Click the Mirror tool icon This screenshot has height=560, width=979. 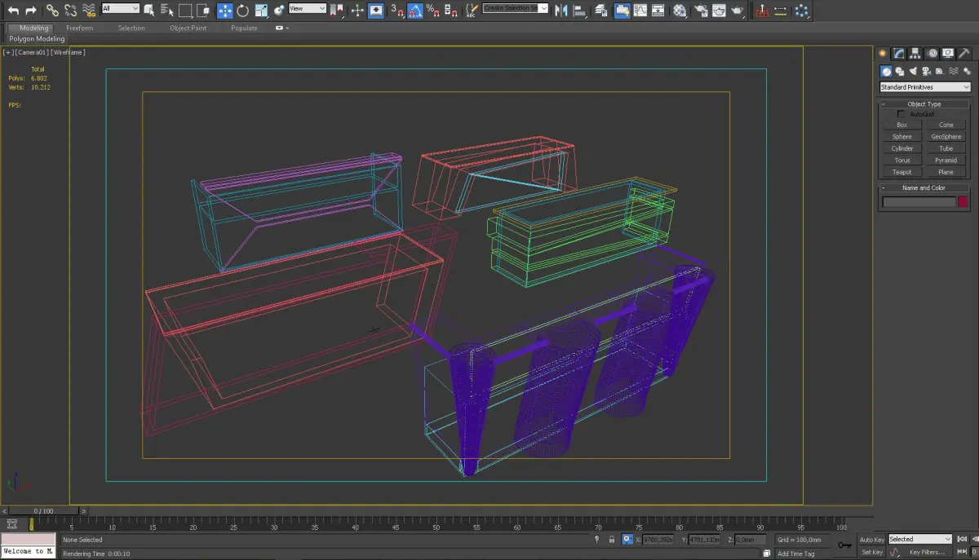pyautogui.click(x=561, y=11)
